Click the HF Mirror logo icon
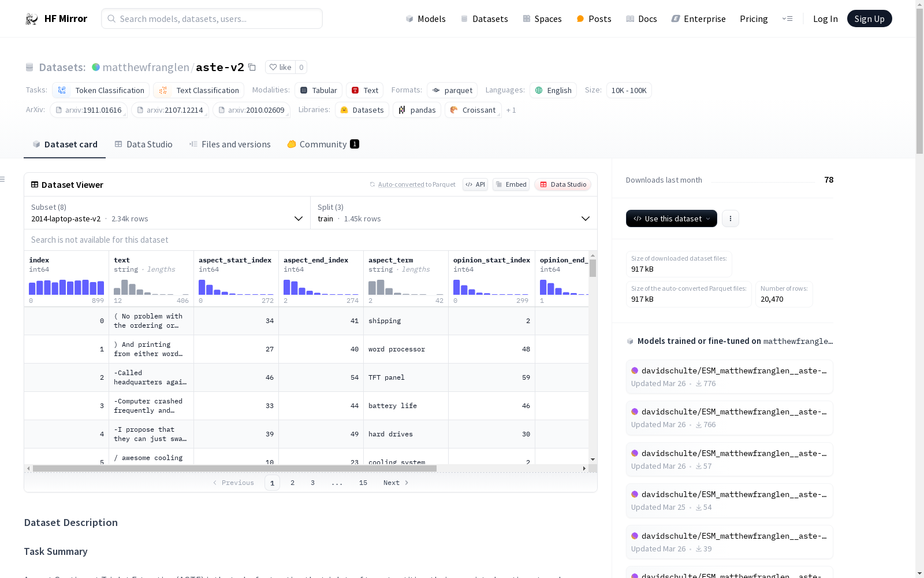This screenshot has width=924, height=578. (32, 19)
